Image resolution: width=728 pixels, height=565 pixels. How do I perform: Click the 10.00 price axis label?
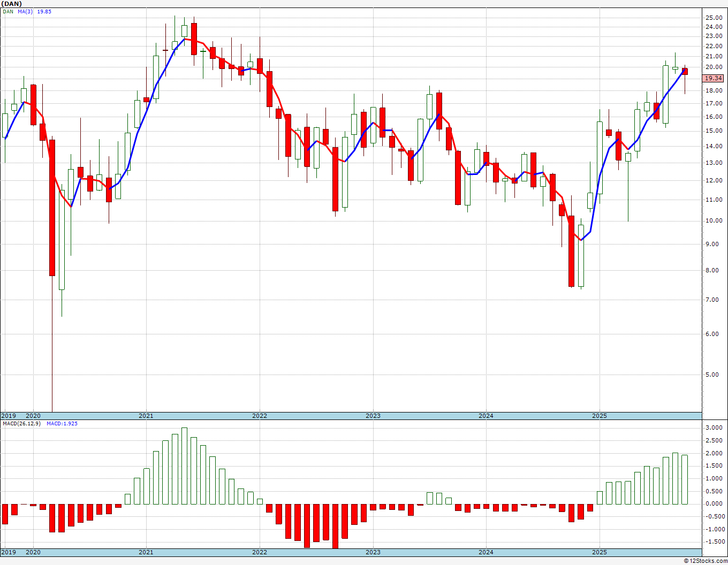(x=714, y=220)
